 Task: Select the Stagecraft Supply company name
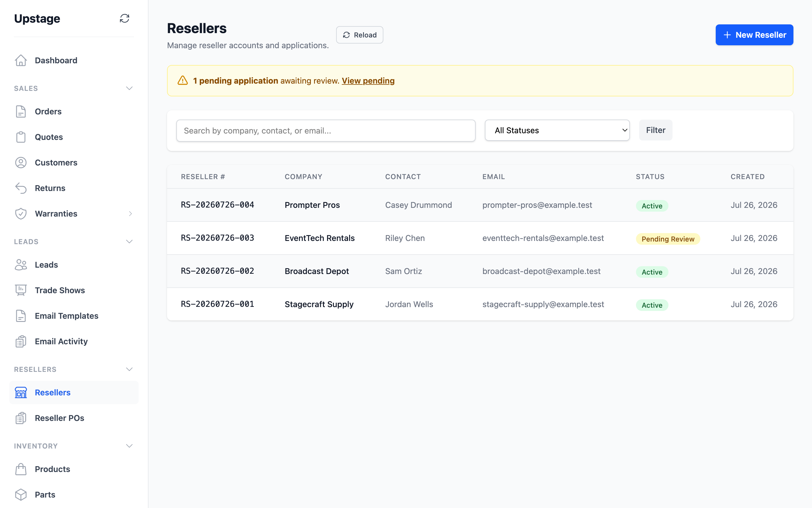319,304
